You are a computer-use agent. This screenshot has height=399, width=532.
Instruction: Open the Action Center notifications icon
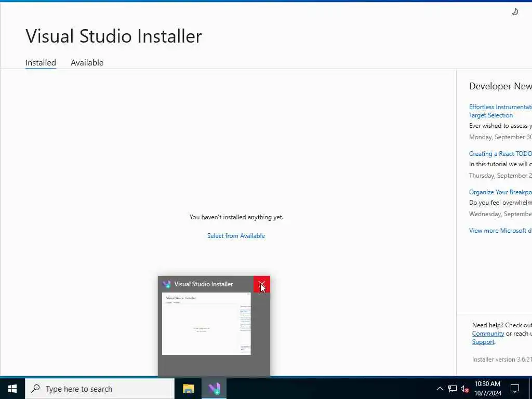click(x=515, y=389)
